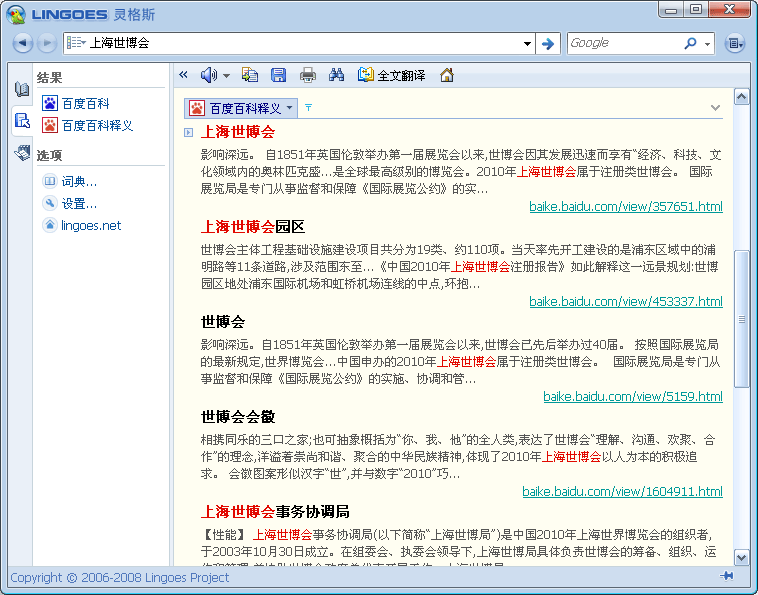The image size is (758, 595).
Task: Select 百度百科 in results list
Action: (x=85, y=103)
